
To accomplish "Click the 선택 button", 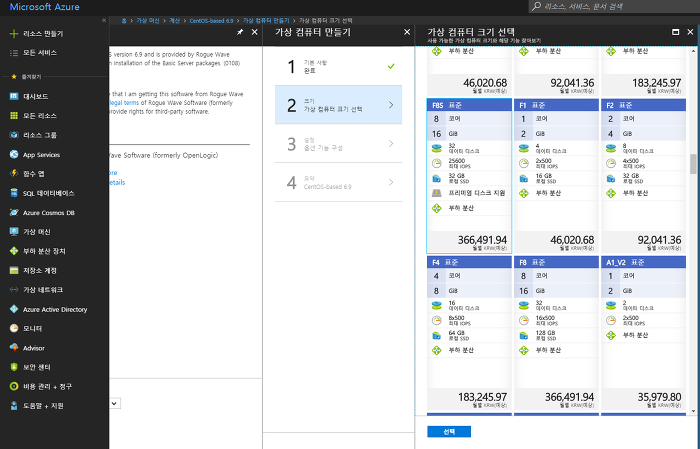I will click(x=449, y=432).
